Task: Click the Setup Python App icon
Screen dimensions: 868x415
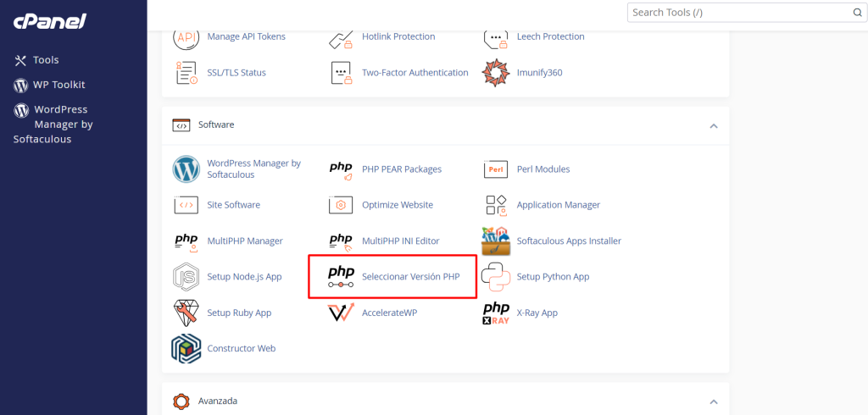Action: click(x=496, y=277)
